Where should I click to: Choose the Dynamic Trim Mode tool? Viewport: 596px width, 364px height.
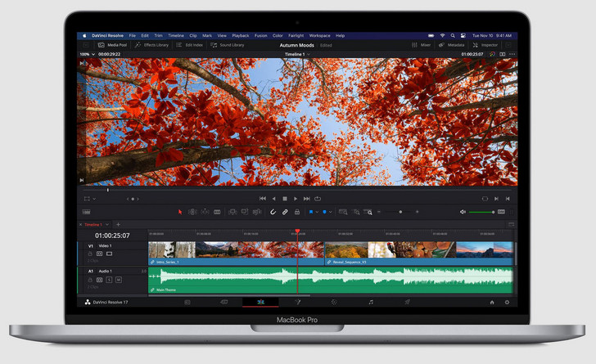pos(205,212)
